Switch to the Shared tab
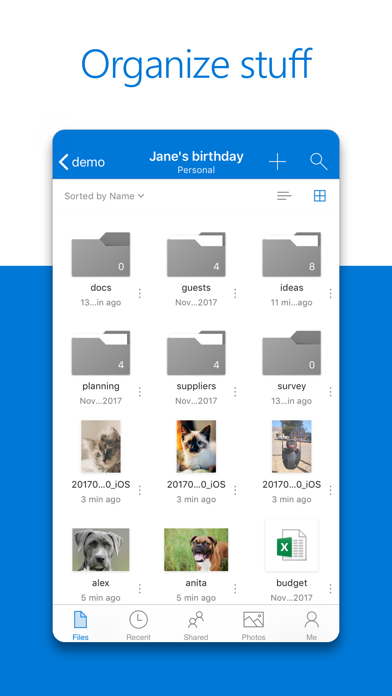Screen dimensions: 392x696 [x=196, y=625]
